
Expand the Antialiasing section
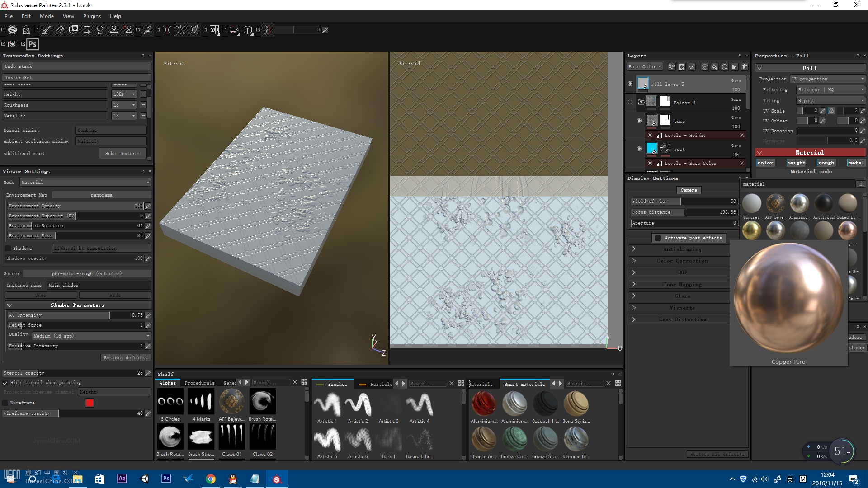(679, 249)
